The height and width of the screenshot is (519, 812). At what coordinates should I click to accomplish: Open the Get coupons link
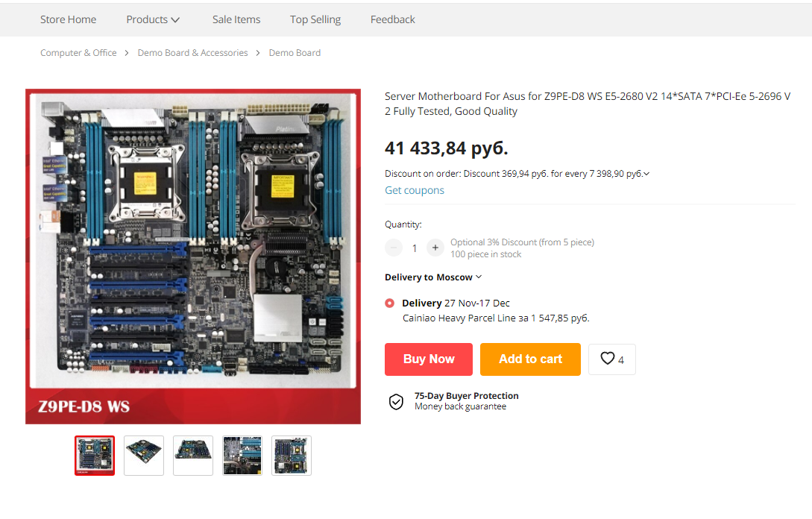click(415, 190)
